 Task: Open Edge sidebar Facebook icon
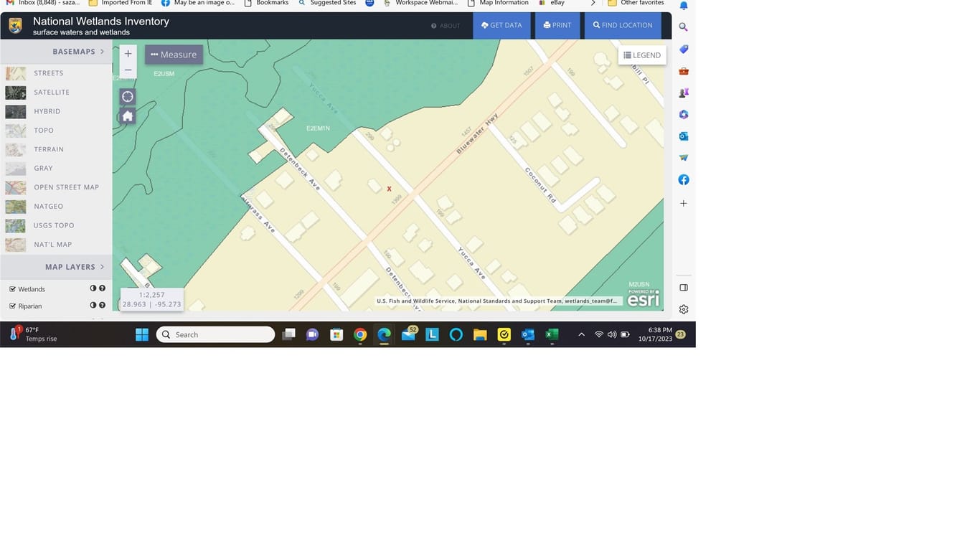coord(684,179)
